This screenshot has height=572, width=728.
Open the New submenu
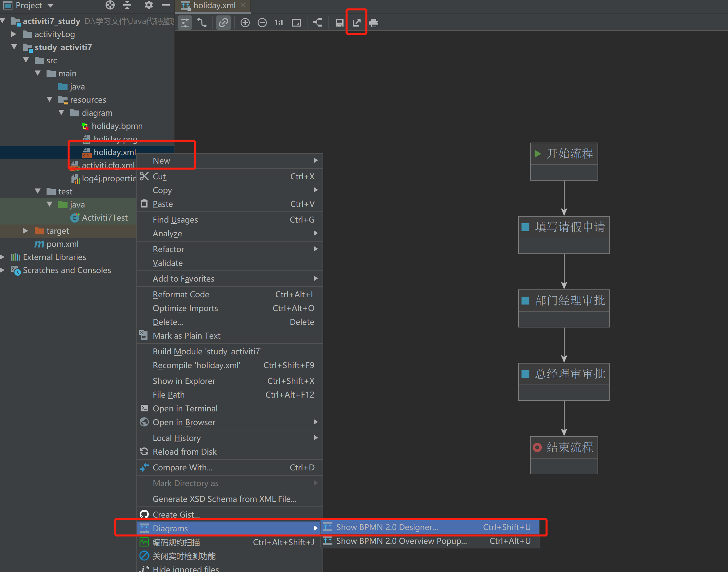point(230,160)
